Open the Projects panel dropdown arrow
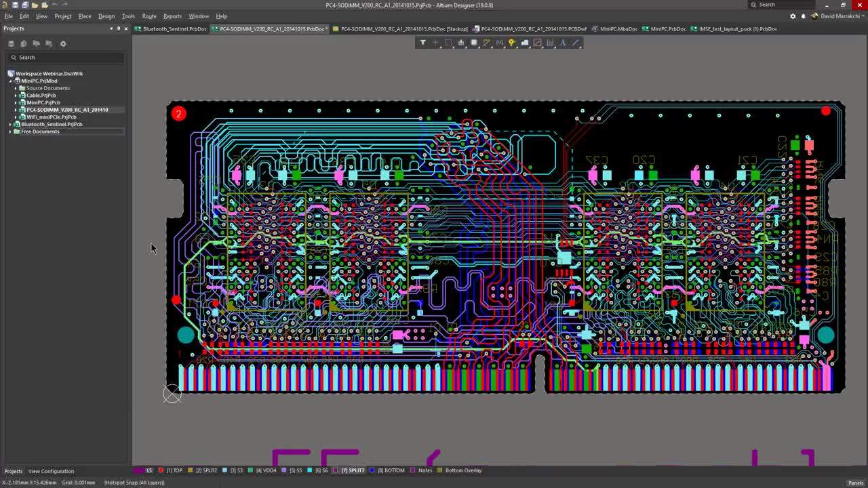The height and width of the screenshot is (488, 868). click(x=111, y=28)
